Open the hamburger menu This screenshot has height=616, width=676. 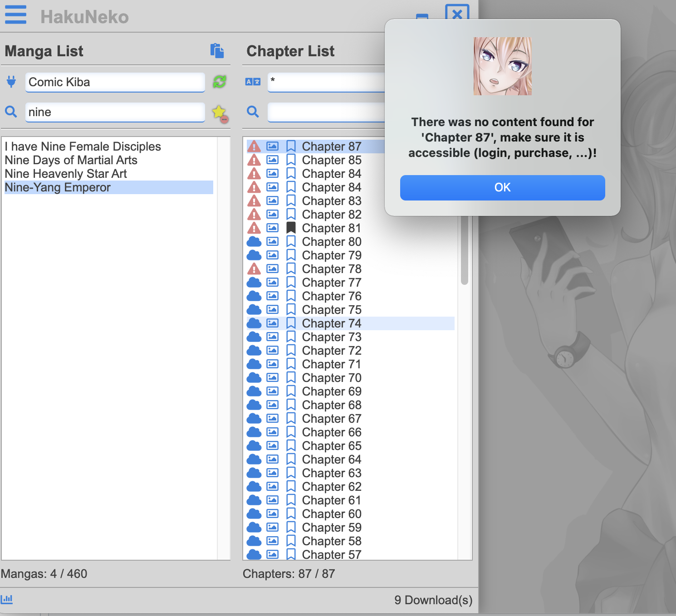coord(15,15)
